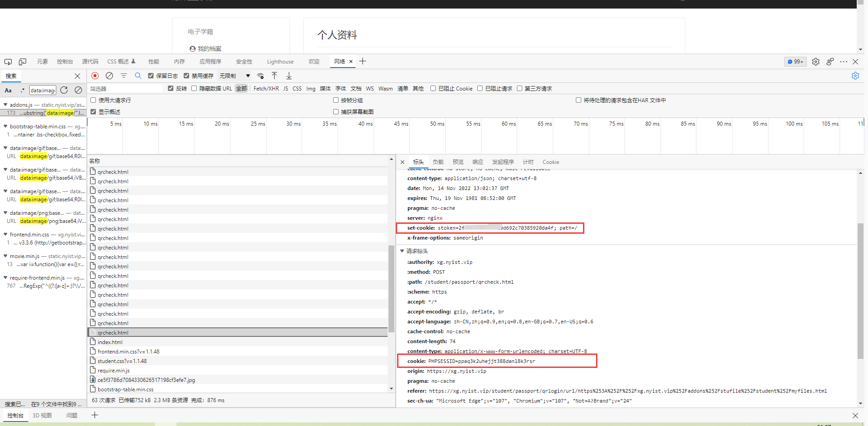Viewport: 868px width, 426px height.
Task: Open network search magnifier icon
Action: tap(138, 76)
